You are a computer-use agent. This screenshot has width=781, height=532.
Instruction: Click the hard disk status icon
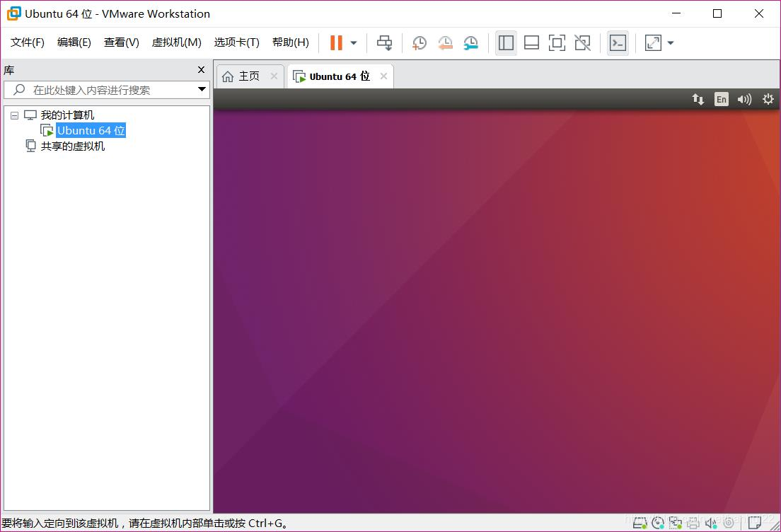640,524
